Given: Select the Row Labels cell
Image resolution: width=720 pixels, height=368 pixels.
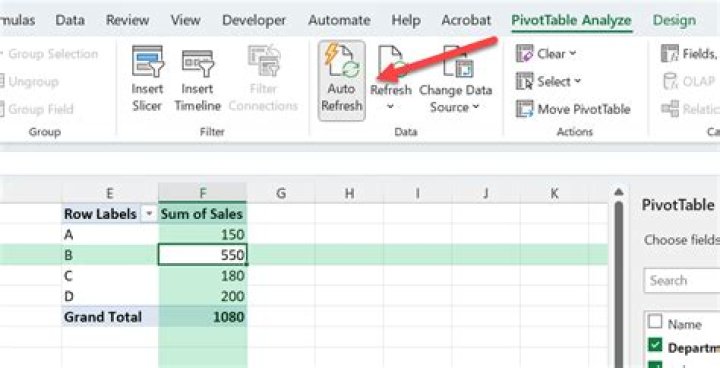Looking at the screenshot, I should [110, 214].
